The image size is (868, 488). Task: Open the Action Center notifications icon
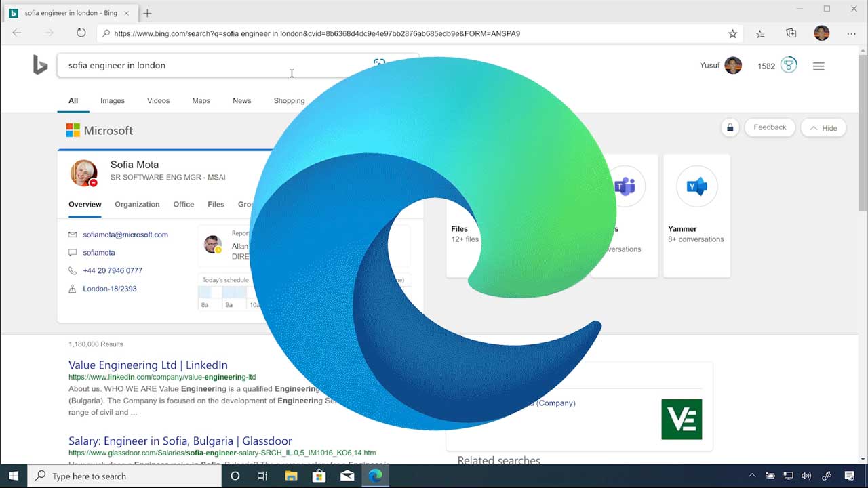(850, 476)
